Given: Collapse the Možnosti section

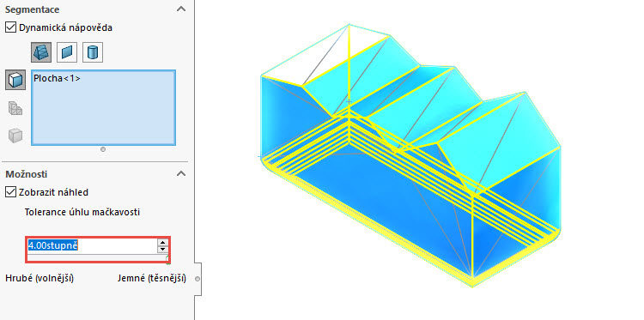Looking at the screenshot, I should pyautogui.click(x=181, y=174).
